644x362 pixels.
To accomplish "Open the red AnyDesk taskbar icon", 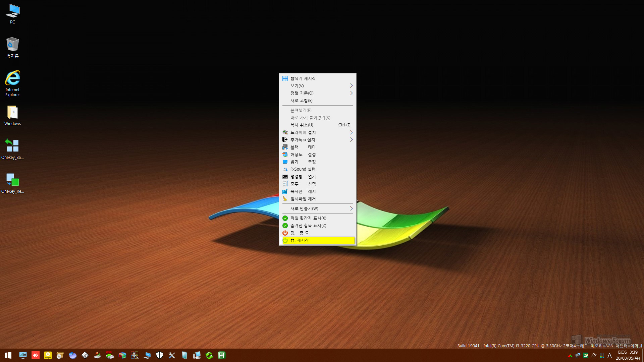I will pyautogui.click(x=36, y=355).
